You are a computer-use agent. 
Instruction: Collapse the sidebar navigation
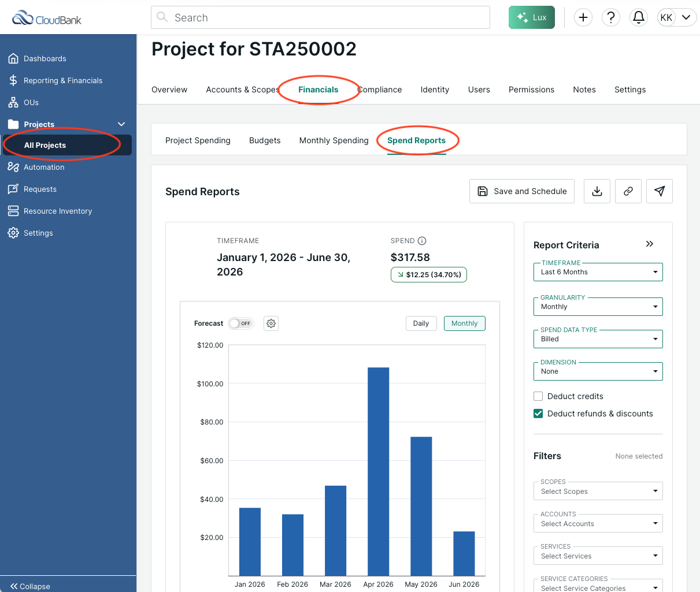[30, 586]
